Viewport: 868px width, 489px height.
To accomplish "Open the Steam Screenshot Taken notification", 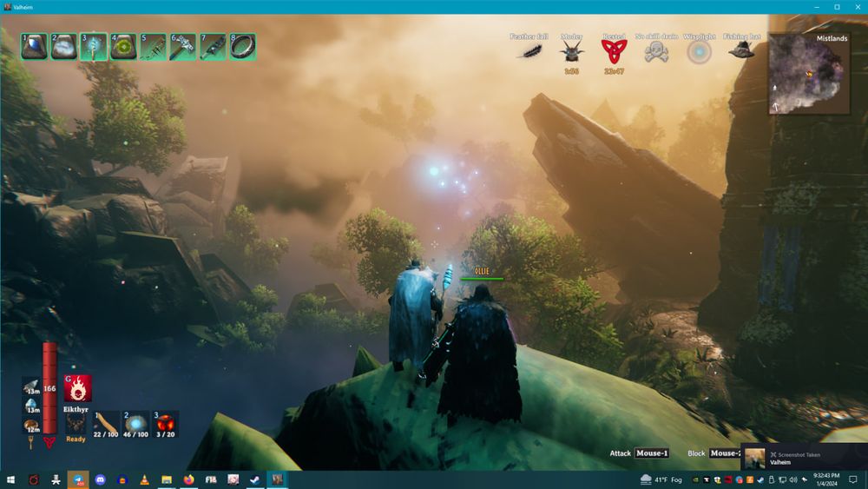I will coord(805,458).
